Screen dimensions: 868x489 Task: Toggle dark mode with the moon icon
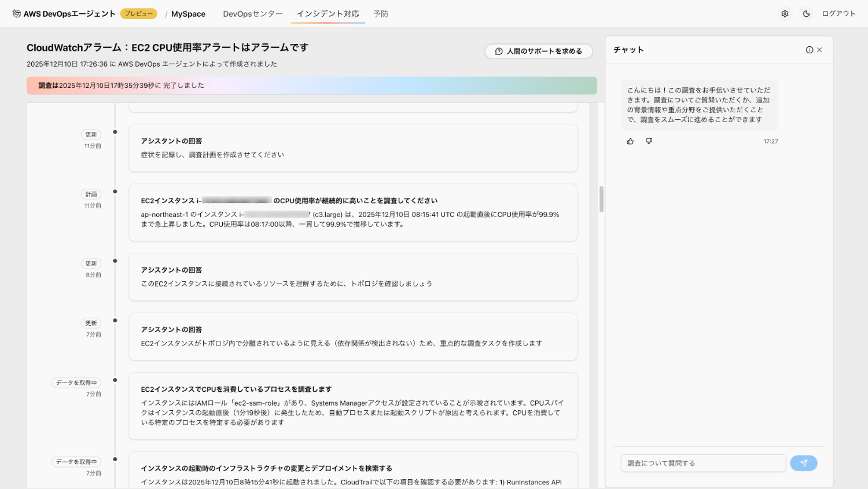coord(806,14)
